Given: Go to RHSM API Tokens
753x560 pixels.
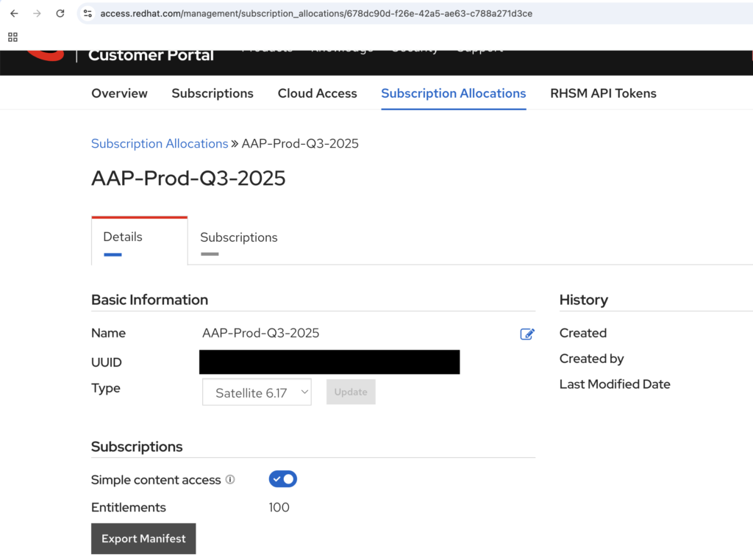Looking at the screenshot, I should (603, 93).
